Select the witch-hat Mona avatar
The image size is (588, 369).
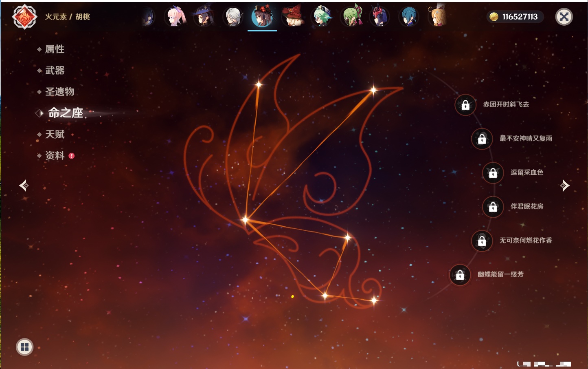[x=204, y=17]
